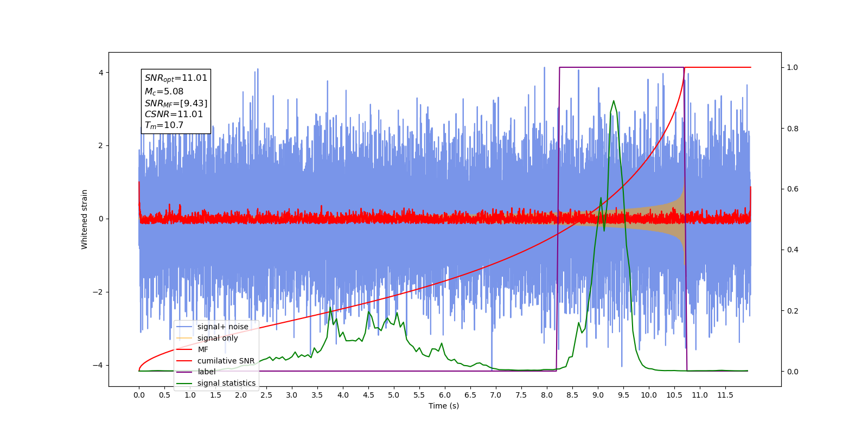Click the SNRopt=11.01 annotation text
The height and width of the screenshot is (434, 868).
176,79
